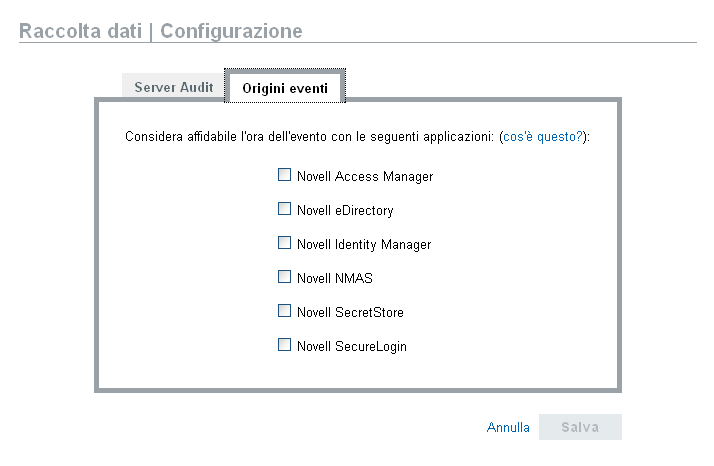Image resolution: width=714 pixels, height=466 pixels.
Task: Enable the Novell Access Manager checkbox
Action: pyautogui.click(x=284, y=176)
